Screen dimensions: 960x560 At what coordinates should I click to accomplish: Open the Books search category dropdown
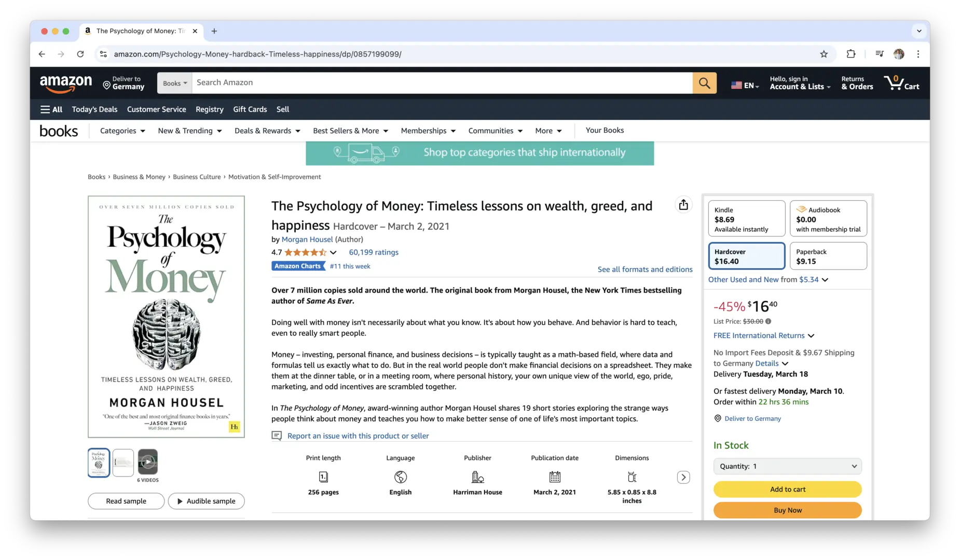pyautogui.click(x=175, y=83)
